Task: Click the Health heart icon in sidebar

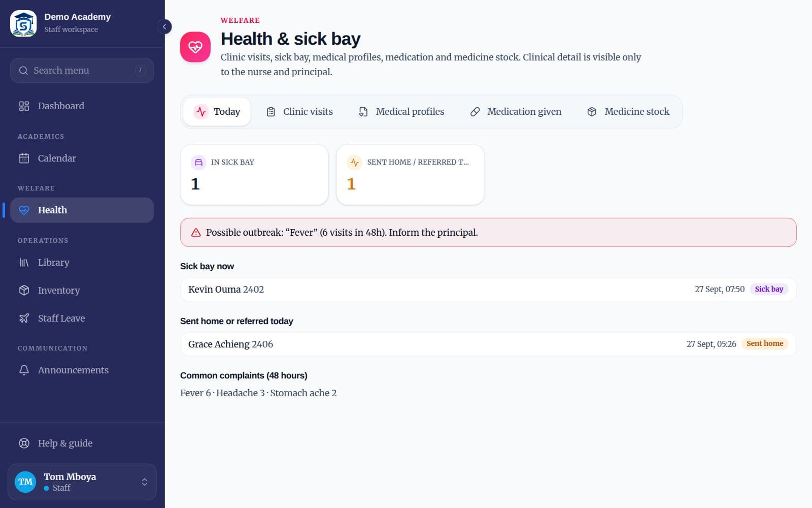Action: point(24,210)
